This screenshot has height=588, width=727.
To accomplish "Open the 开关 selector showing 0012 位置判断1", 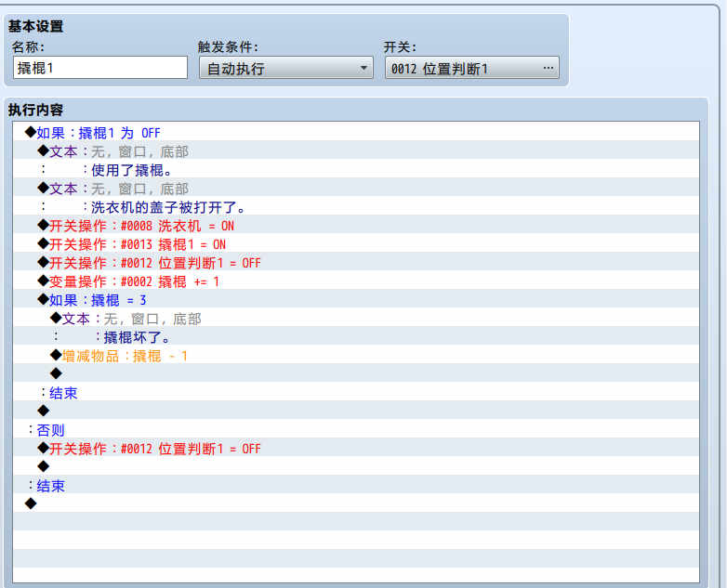I will (x=471, y=68).
